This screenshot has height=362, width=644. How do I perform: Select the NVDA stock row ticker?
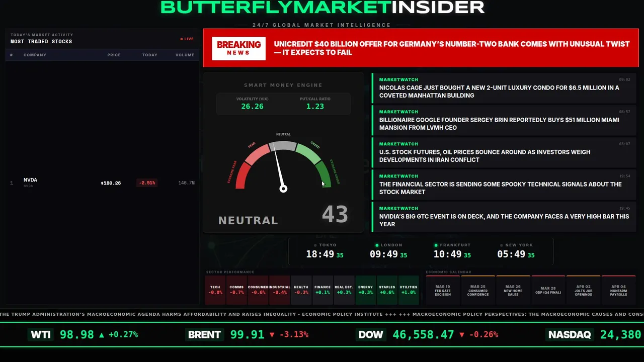(x=30, y=180)
